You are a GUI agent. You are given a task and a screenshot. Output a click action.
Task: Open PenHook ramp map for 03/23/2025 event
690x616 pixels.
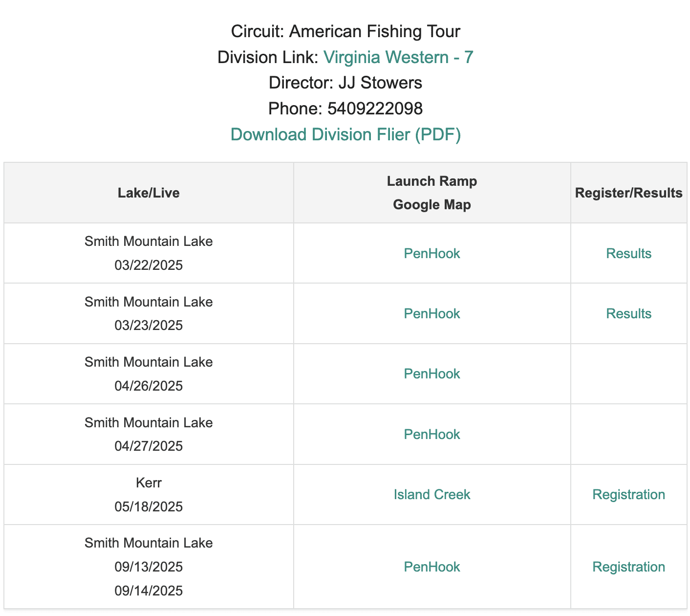pyautogui.click(x=432, y=313)
